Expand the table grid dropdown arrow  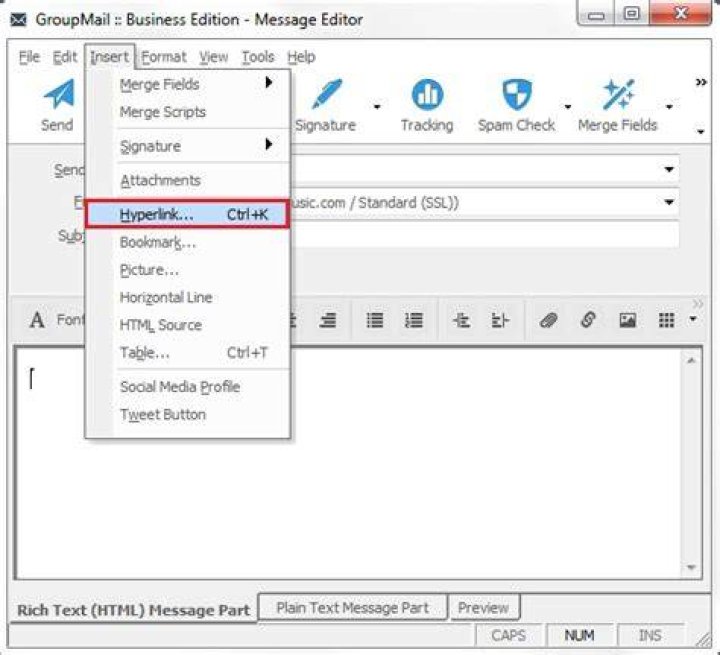coord(693,319)
